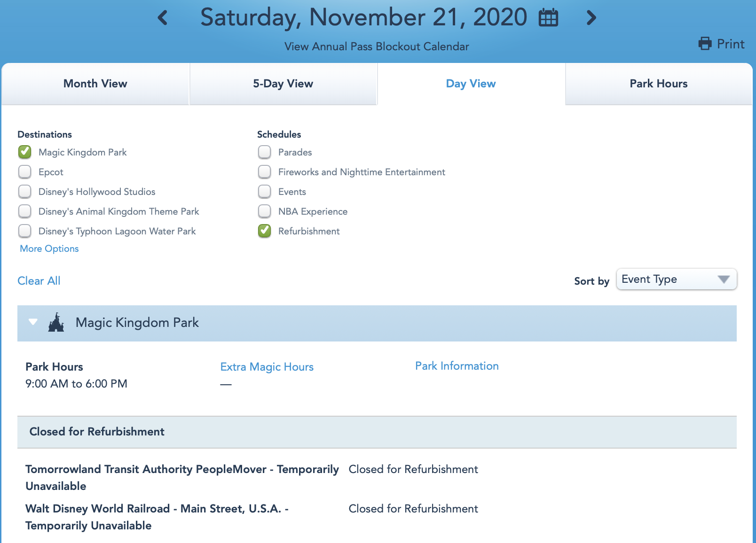Click View Annual Pass Blockout Calendar link
The width and height of the screenshot is (756, 543).
(377, 47)
